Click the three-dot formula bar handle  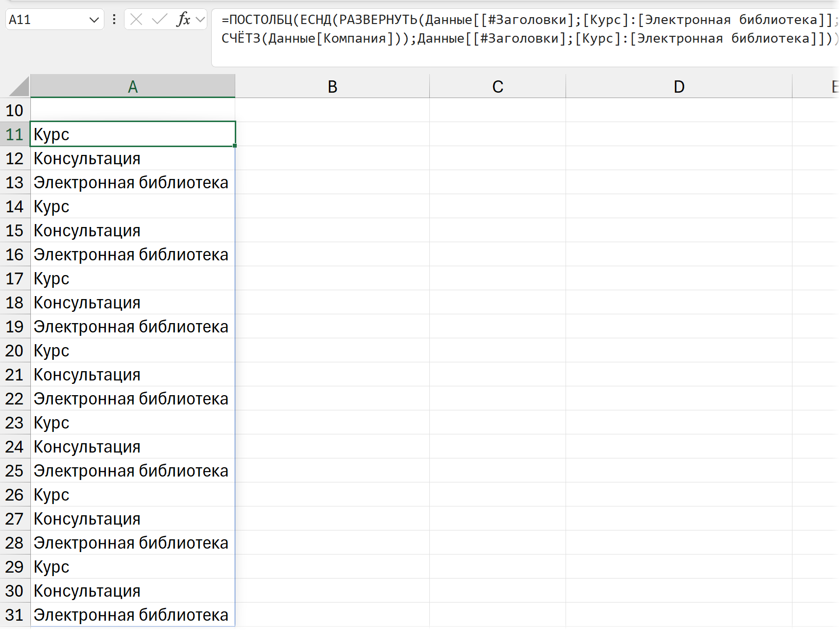pos(114,20)
